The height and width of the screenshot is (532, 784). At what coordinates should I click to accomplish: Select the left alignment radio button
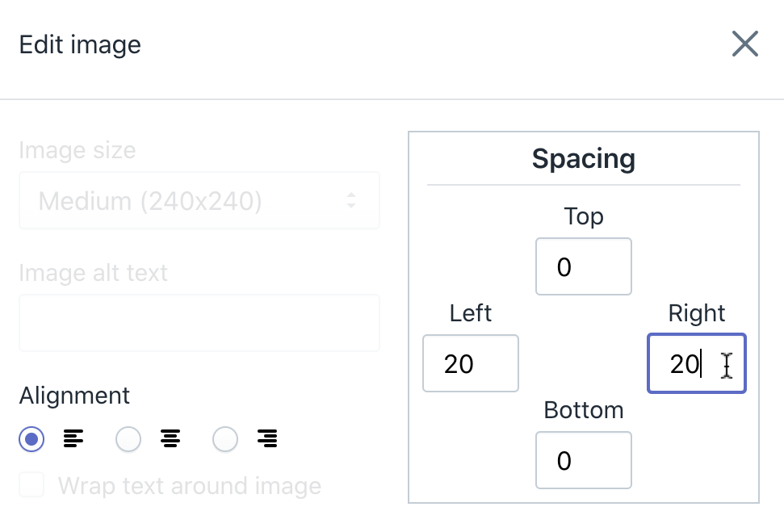31,439
